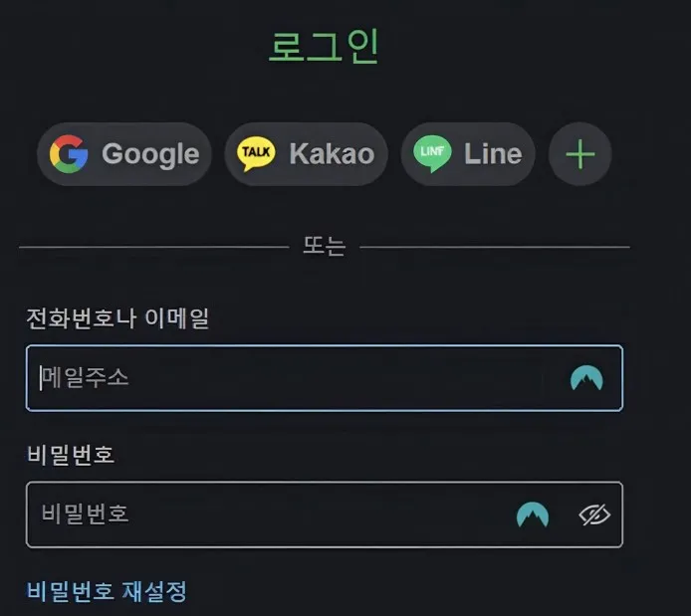Click the divider line right of 또는
Viewport: 691px width, 616px height.
(x=494, y=247)
